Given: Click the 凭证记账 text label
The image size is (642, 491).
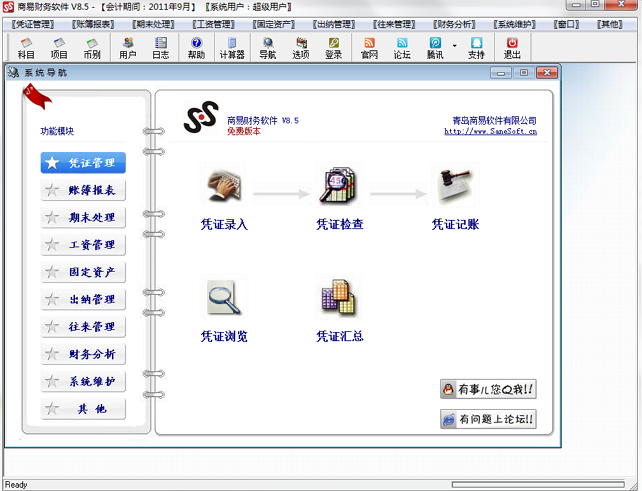Looking at the screenshot, I should pos(455,224).
